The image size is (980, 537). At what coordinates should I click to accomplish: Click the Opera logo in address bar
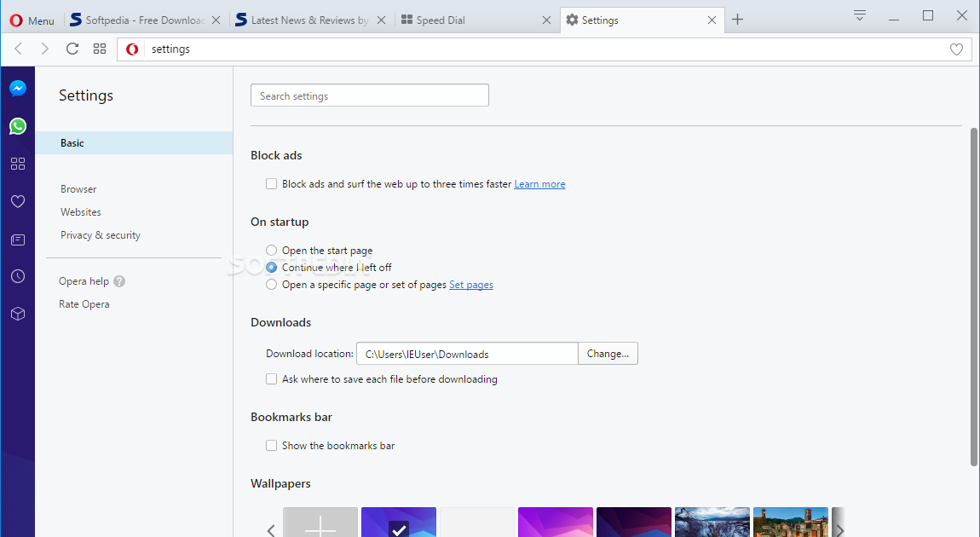coord(132,49)
